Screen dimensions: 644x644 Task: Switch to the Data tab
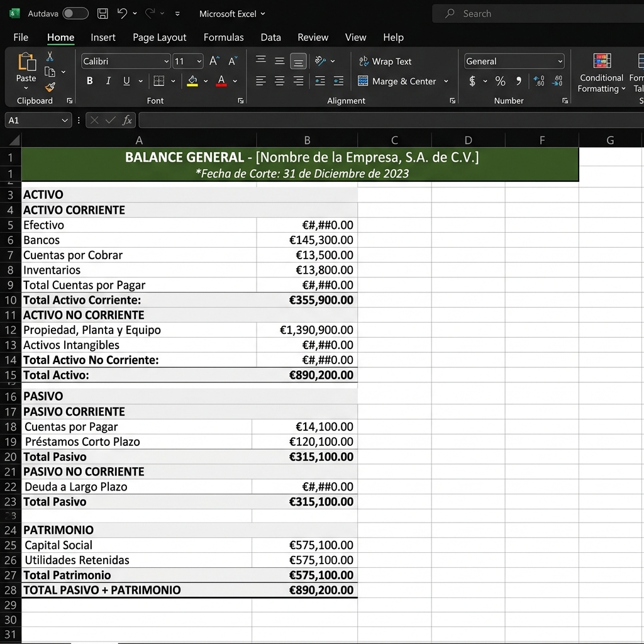coord(270,37)
